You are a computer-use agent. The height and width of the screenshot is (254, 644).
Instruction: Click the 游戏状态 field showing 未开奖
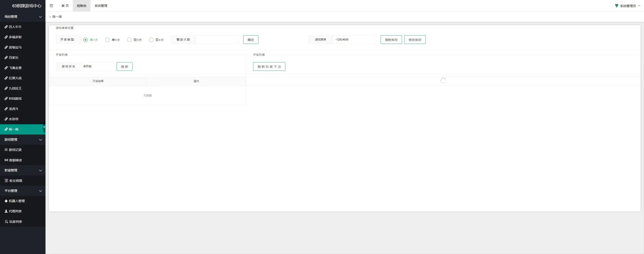click(x=99, y=66)
